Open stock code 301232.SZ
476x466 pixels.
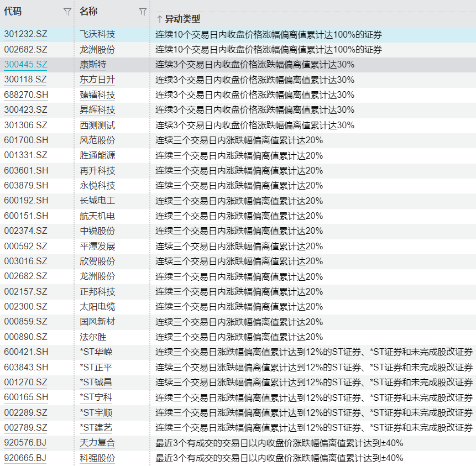tap(25, 34)
